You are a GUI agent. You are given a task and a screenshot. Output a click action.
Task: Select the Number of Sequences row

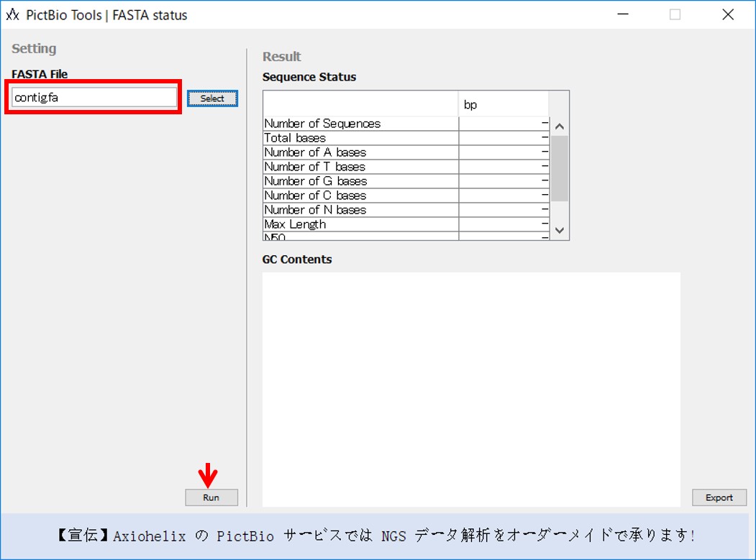click(360, 124)
